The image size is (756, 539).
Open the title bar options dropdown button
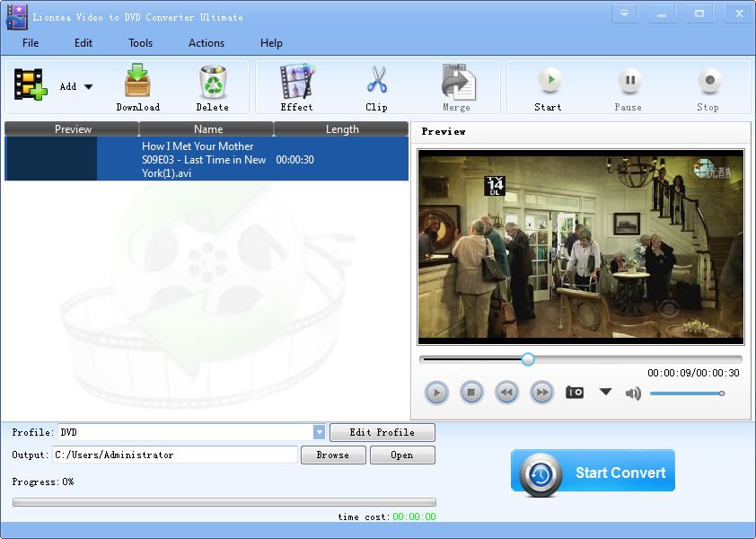tap(624, 13)
